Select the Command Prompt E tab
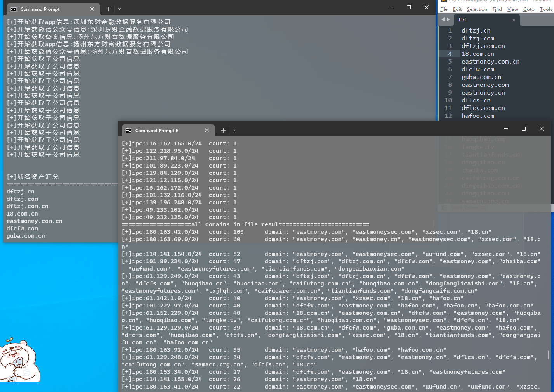This screenshot has height=392, width=554. tap(168, 131)
